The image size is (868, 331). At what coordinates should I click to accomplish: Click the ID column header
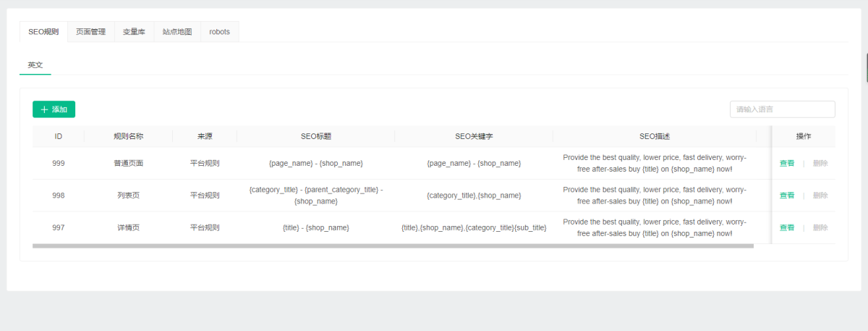click(x=59, y=136)
